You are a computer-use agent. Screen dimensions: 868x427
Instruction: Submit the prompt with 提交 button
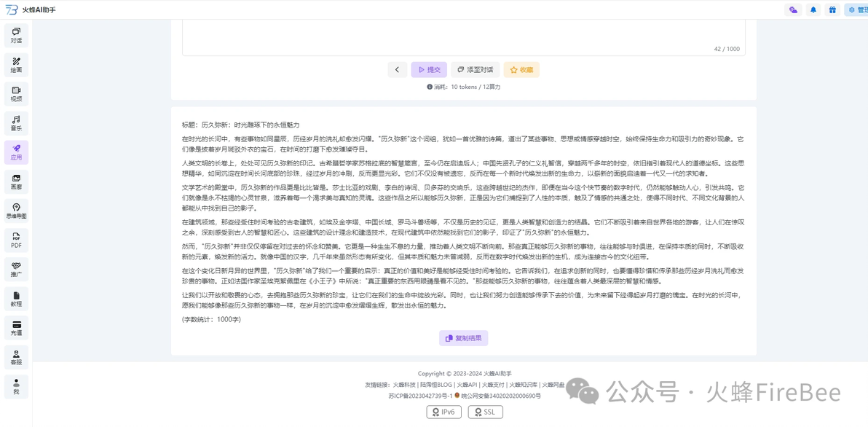(x=429, y=70)
